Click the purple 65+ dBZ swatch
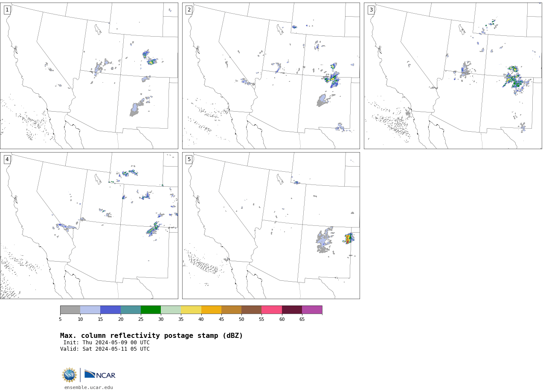 click(x=312, y=310)
